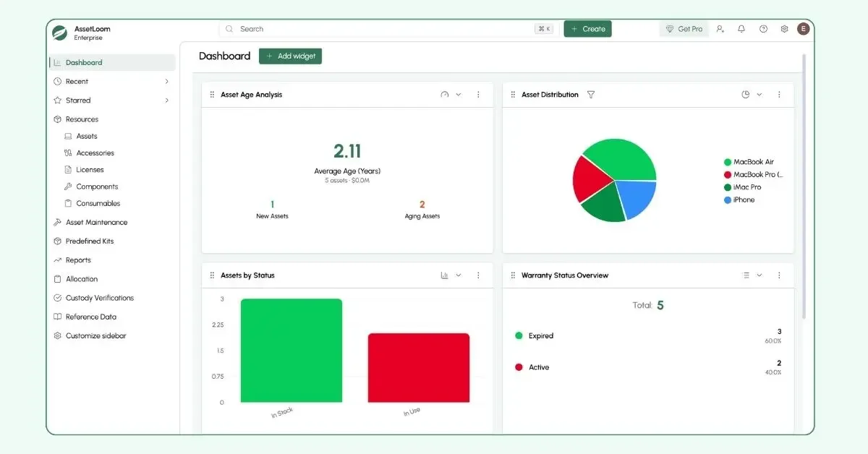Click the filter icon on Asset Distribution widget
This screenshot has height=454, width=868.
pyautogui.click(x=591, y=94)
